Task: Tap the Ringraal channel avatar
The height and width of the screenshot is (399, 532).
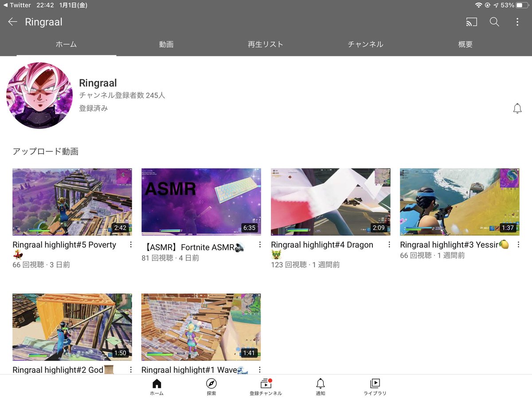Action: [x=39, y=95]
